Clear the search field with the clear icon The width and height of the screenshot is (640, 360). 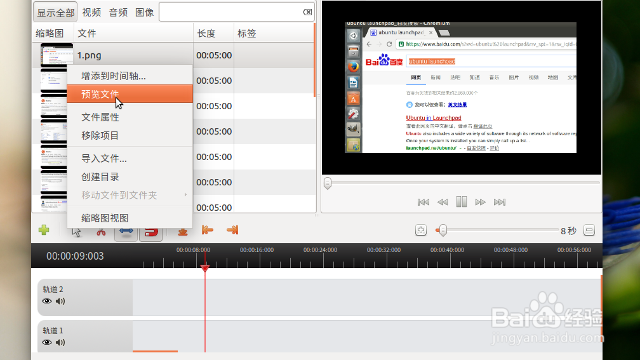point(307,12)
